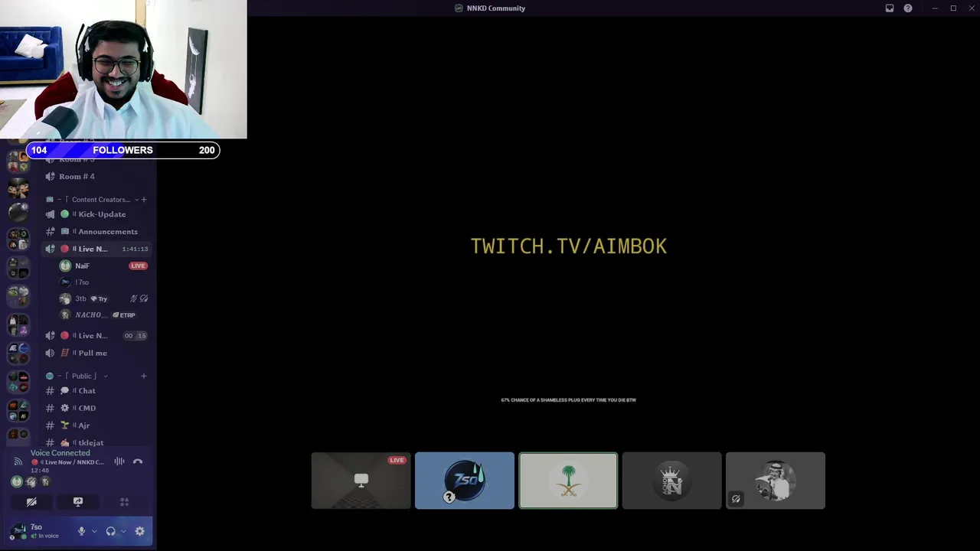Screen dimensions: 980x551
Task: Open live stream tile with LIVE badge
Action: (361, 481)
